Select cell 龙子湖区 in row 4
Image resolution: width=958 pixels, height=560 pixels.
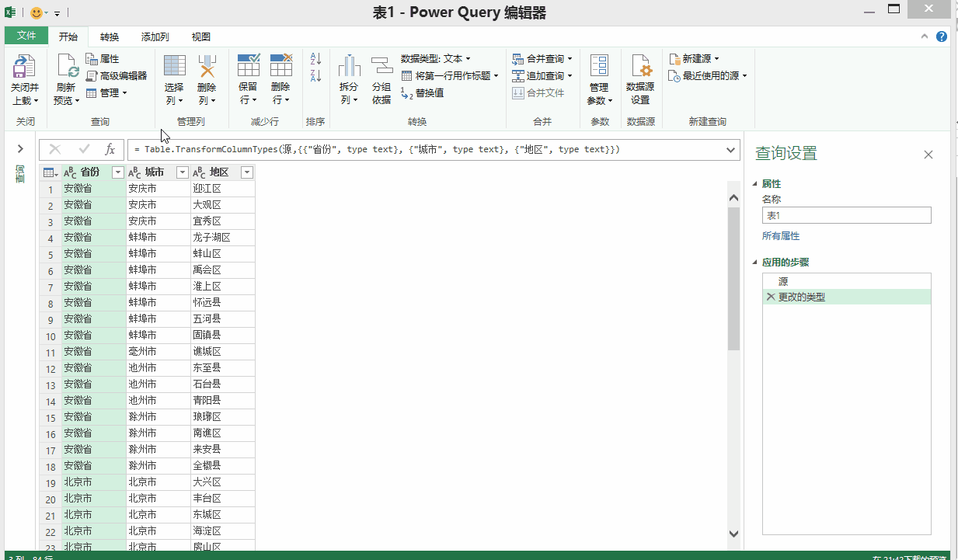[x=222, y=238]
